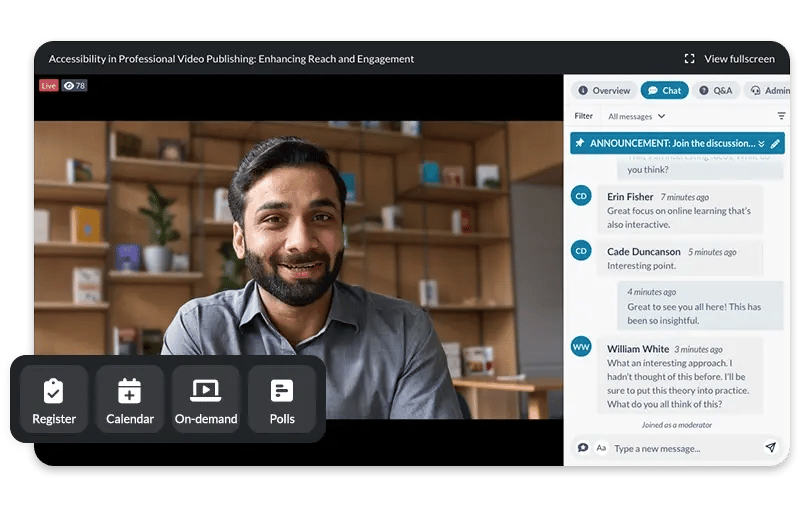
Task: Open the Polls icon
Action: point(282,390)
